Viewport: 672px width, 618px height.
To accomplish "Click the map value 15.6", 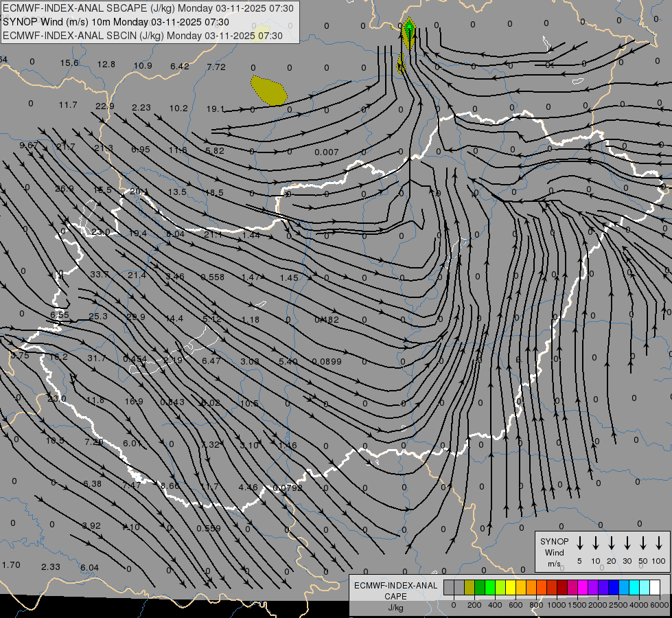I will click(x=69, y=63).
